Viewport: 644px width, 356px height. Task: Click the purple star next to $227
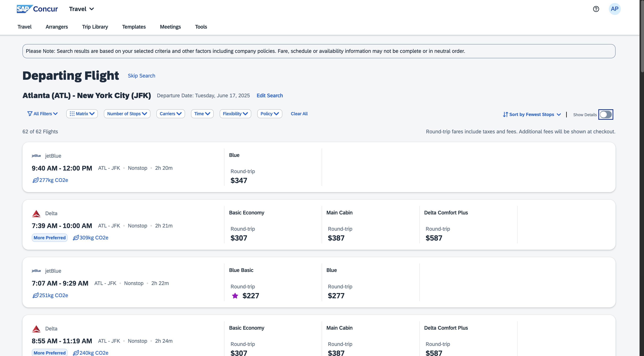235,296
